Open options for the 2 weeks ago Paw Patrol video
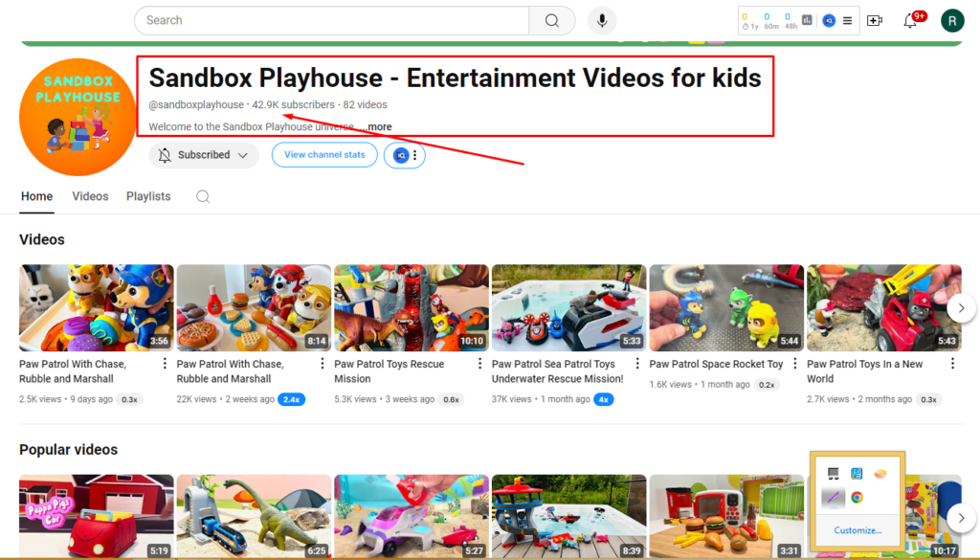 coord(322,364)
